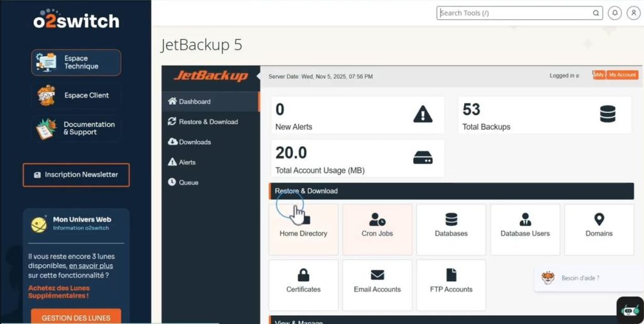The image size is (644, 324).
Task: Open the Alerts menu item
Action: pos(210,162)
